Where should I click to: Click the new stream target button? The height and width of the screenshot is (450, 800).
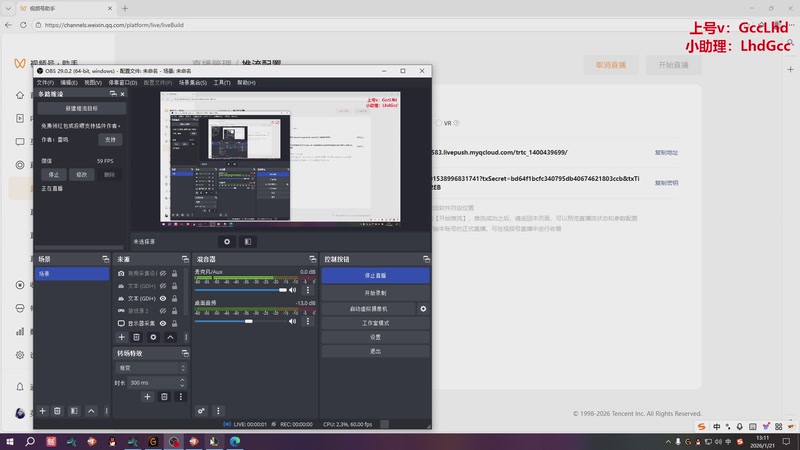coord(82,108)
